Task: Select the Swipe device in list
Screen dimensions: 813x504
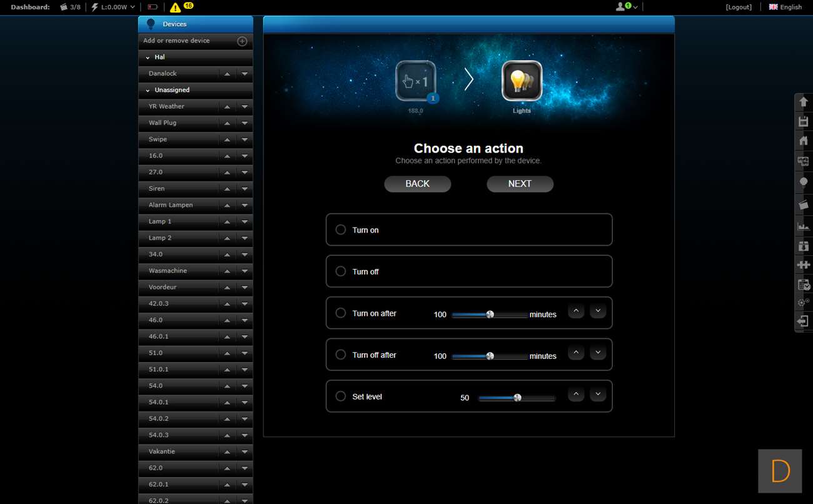Action: [158, 139]
